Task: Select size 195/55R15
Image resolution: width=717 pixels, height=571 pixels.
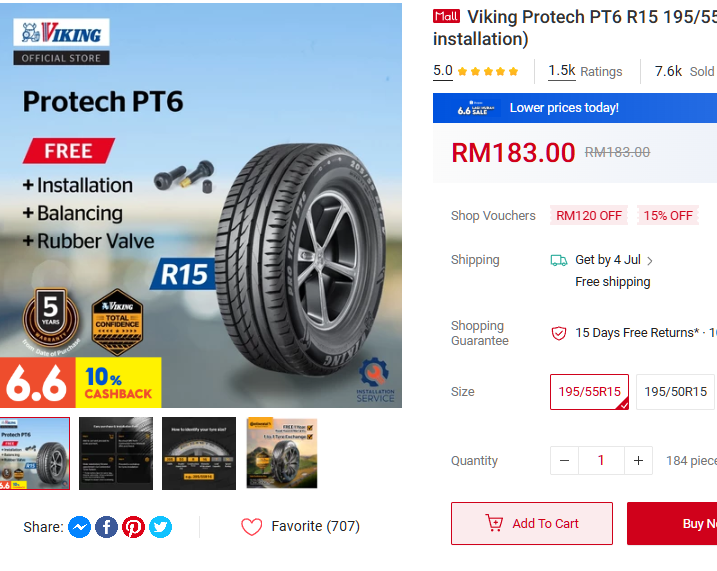Action: [589, 392]
